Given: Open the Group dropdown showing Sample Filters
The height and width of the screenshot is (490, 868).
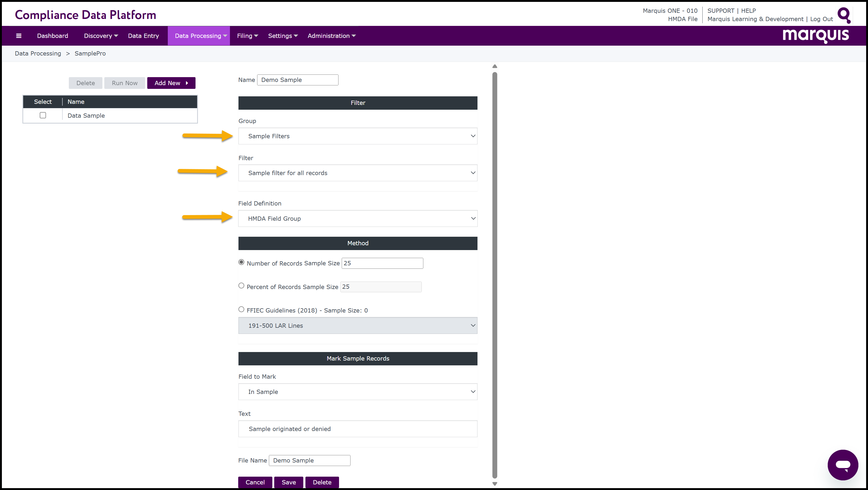Looking at the screenshot, I should 357,136.
